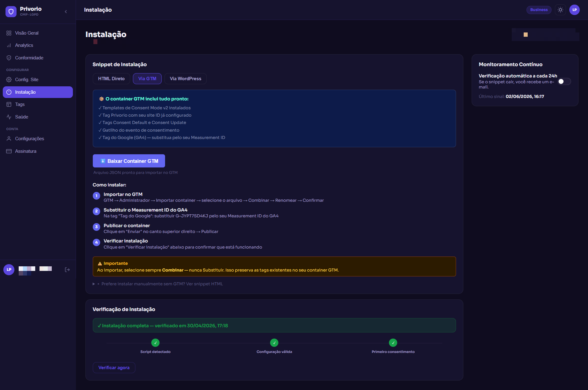Go to the Analytics page
588x390 pixels.
coord(38,45)
